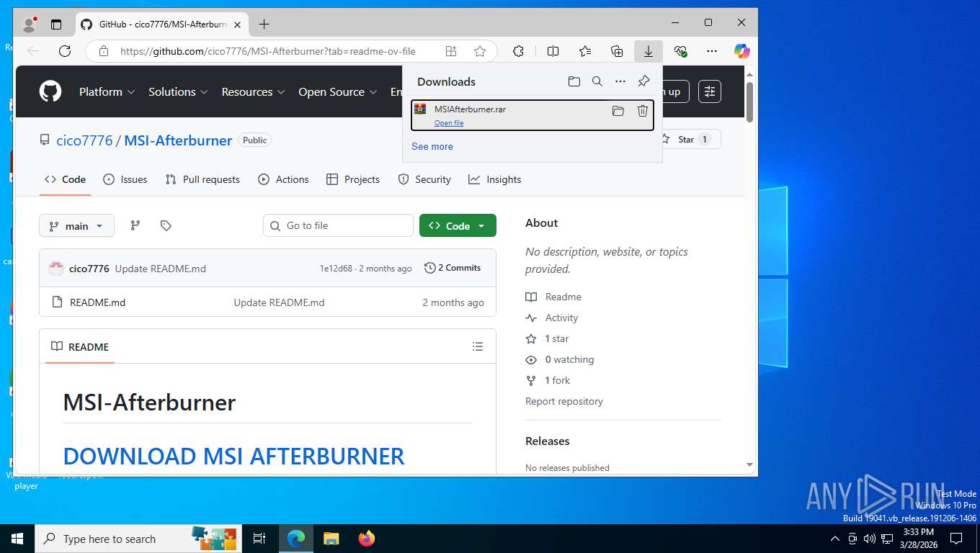Open a new browser tab
Screen dimensions: 980x553
(x=264, y=24)
